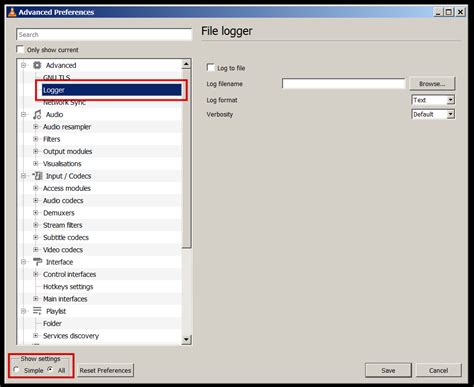Collapse the Advanced tree node
474x387 pixels.
point(23,65)
